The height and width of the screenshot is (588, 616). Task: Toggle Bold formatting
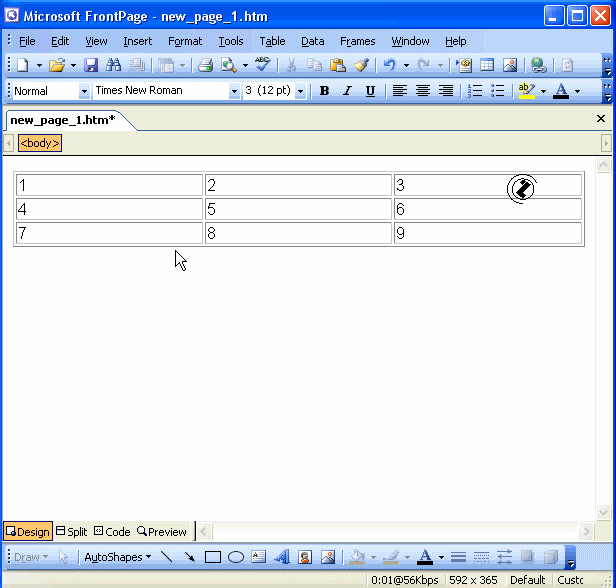tap(324, 91)
